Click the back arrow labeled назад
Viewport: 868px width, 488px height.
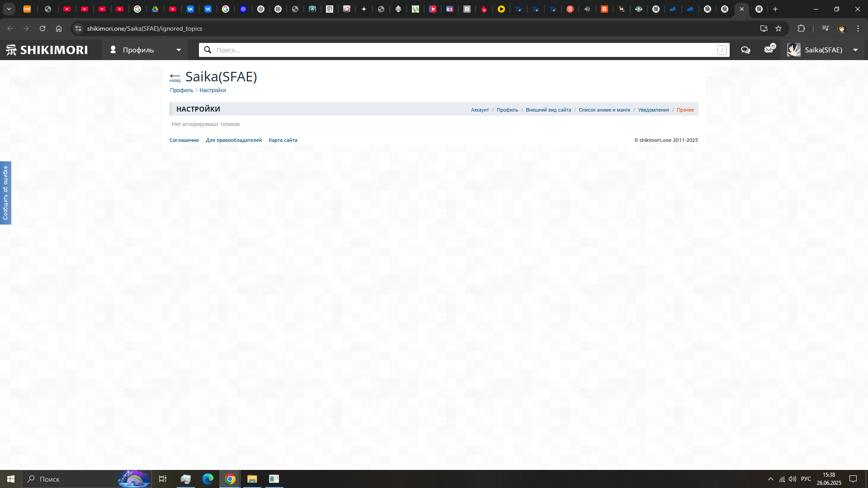[175, 77]
